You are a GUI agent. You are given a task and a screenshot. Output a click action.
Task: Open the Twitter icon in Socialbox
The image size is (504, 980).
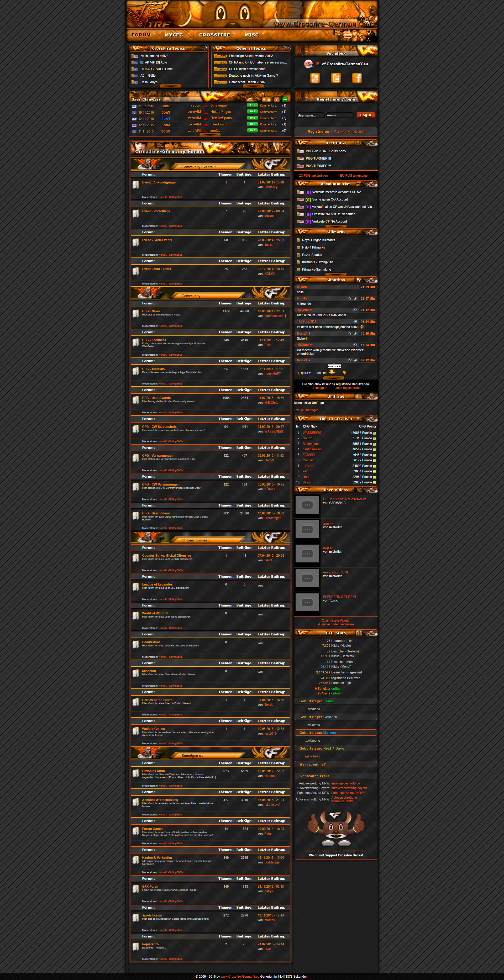pos(336,78)
